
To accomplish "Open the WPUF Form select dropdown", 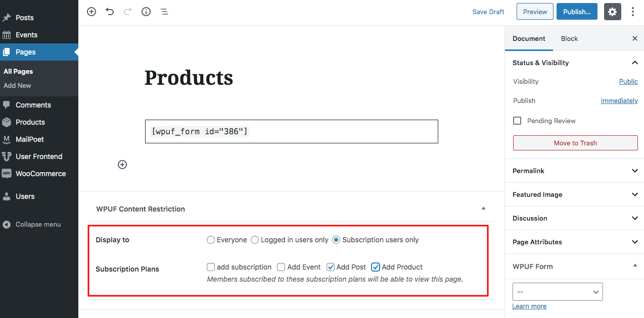I will point(558,292).
